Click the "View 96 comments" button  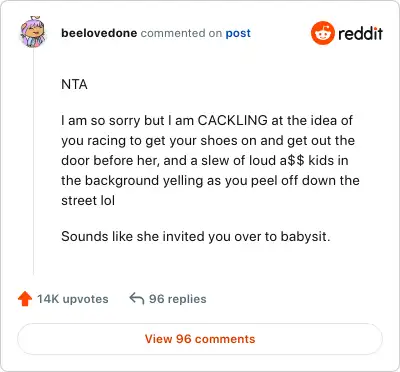tap(200, 339)
